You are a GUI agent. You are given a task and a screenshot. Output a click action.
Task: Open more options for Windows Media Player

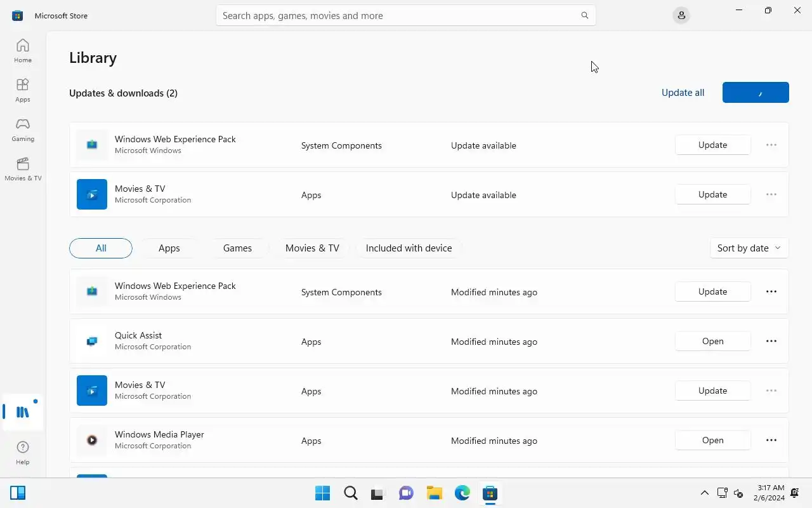click(x=771, y=440)
